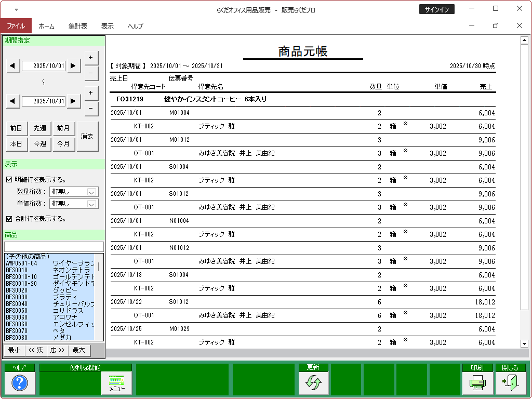Screen dimensions: 532x399
Task: Open the 集計表 menu
Action: (77, 26)
